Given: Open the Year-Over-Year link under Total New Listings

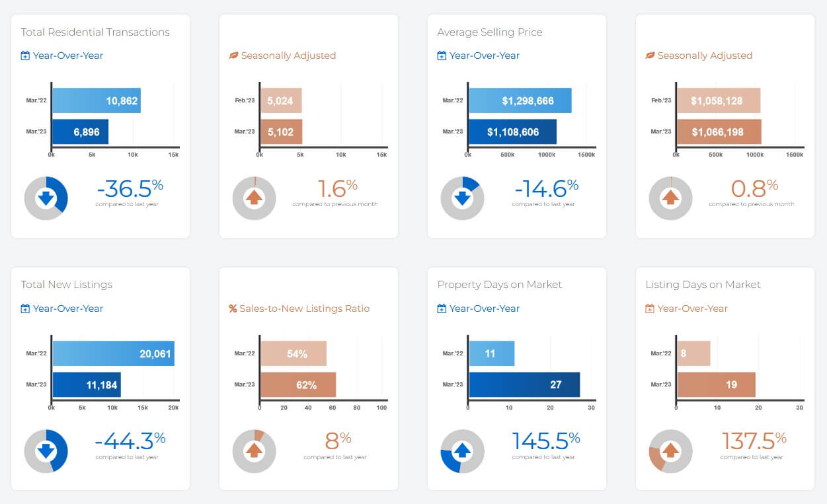Looking at the screenshot, I should pyautogui.click(x=68, y=308).
